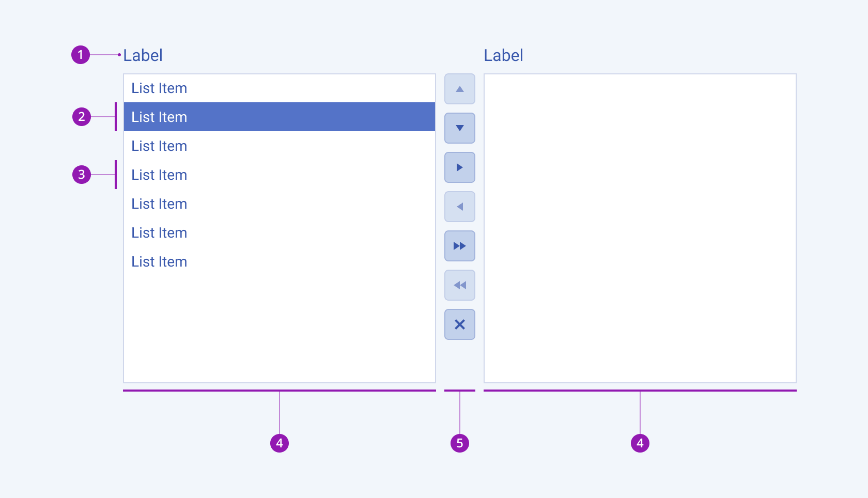Viewport: 868px width, 498px height.
Task: Click the Label above the left list
Action: (143, 55)
